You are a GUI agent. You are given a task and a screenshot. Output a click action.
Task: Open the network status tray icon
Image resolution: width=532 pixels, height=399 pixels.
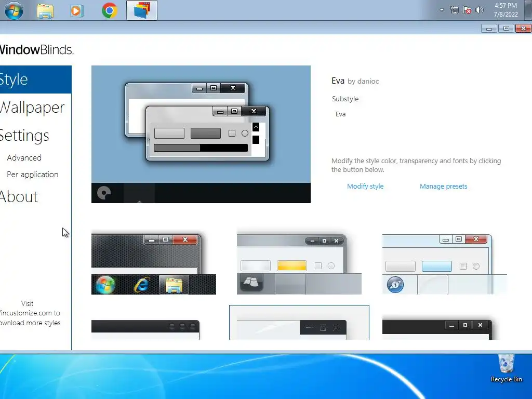tap(454, 10)
